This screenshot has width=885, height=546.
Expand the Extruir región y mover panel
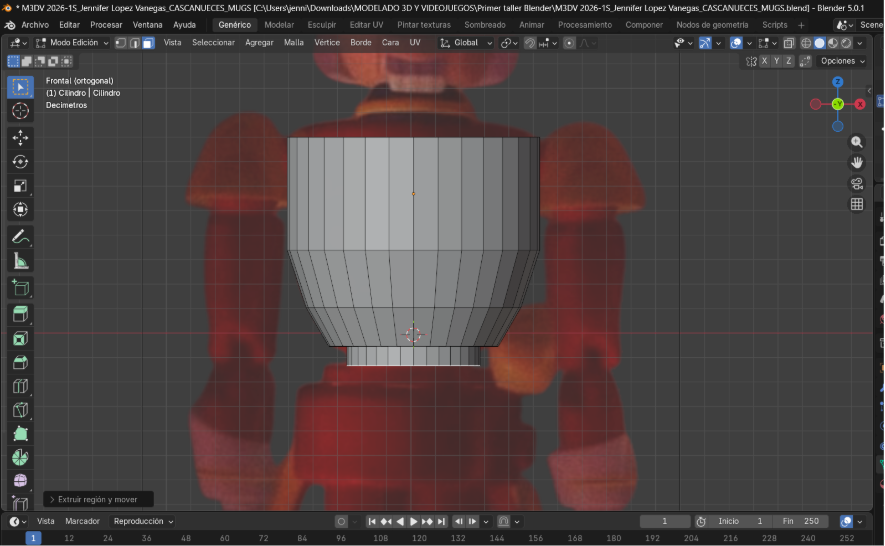[x=98, y=499]
